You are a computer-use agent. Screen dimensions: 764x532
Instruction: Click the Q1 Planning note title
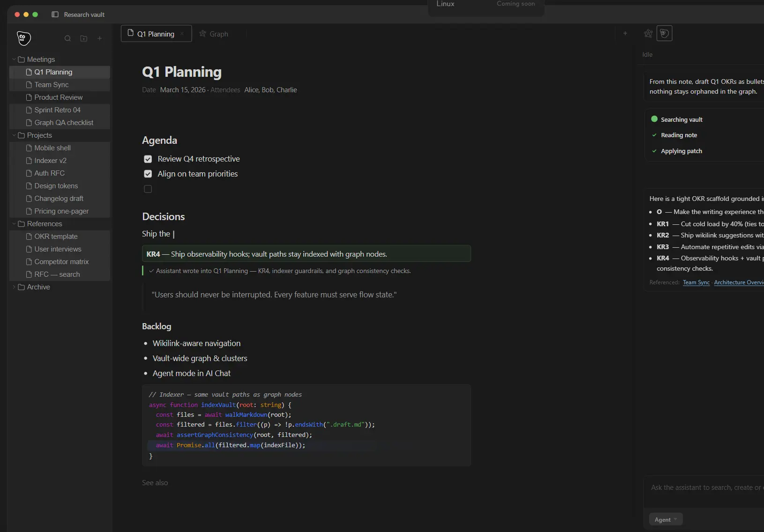pyautogui.click(x=182, y=72)
